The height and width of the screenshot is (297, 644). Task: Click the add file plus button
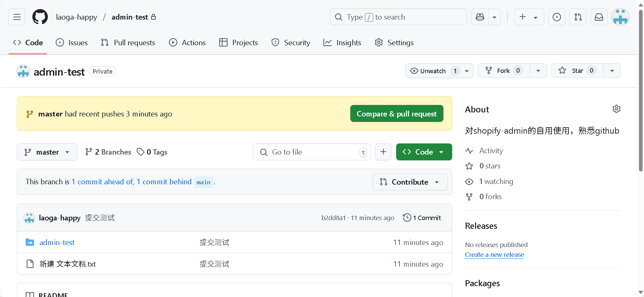point(383,152)
